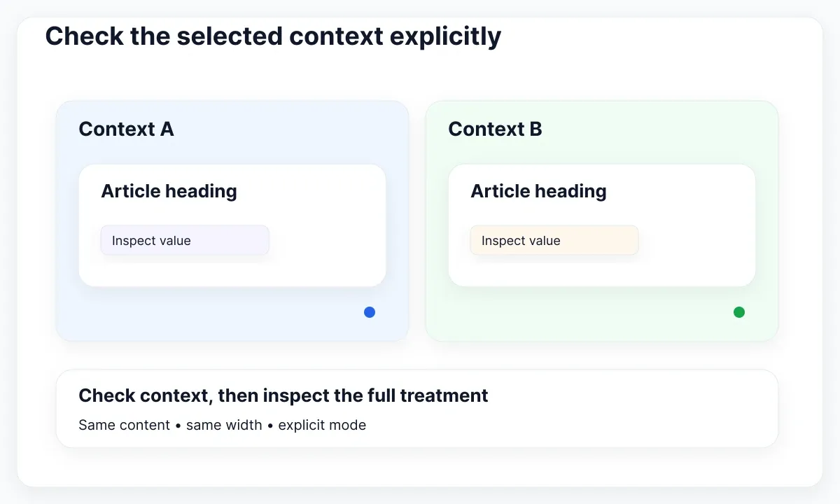Click Article heading inside Context B
This screenshot has width=840, height=504.
pyautogui.click(x=538, y=191)
